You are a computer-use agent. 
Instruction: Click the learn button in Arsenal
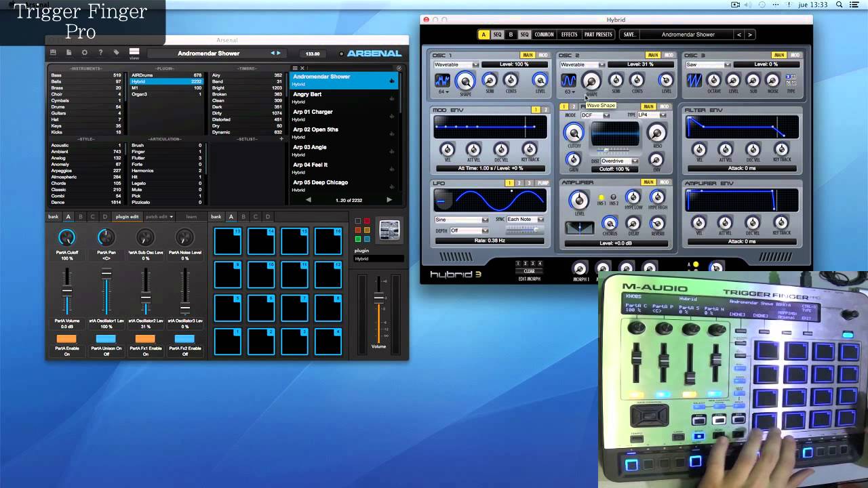pos(191,217)
